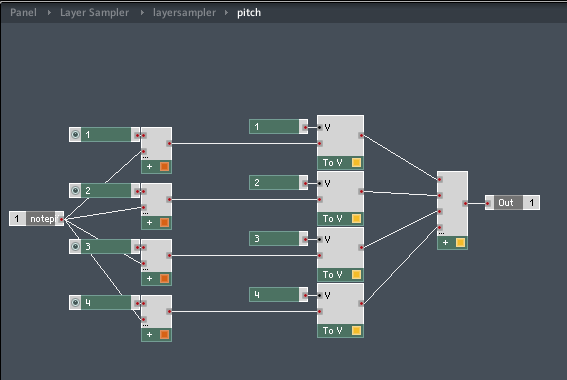Expand the arrow before pitch breadcrumb
The height and width of the screenshot is (380, 567).
click(x=226, y=13)
